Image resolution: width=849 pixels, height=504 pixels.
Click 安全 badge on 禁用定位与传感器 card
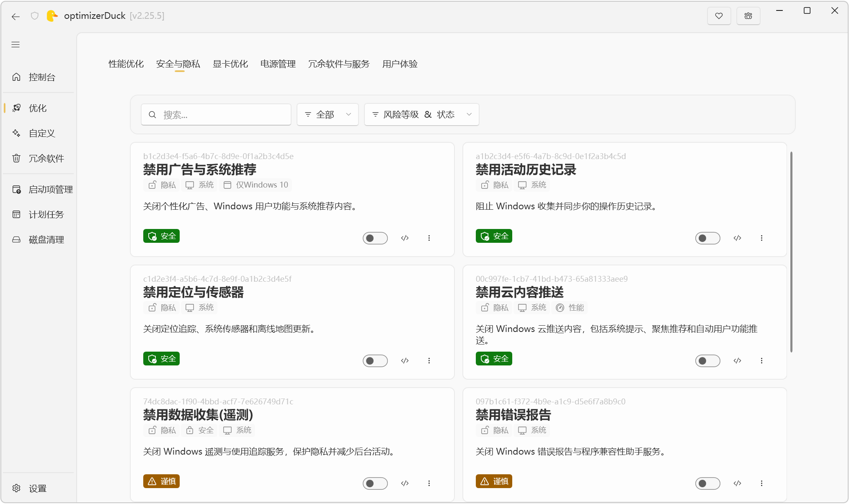click(x=161, y=359)
